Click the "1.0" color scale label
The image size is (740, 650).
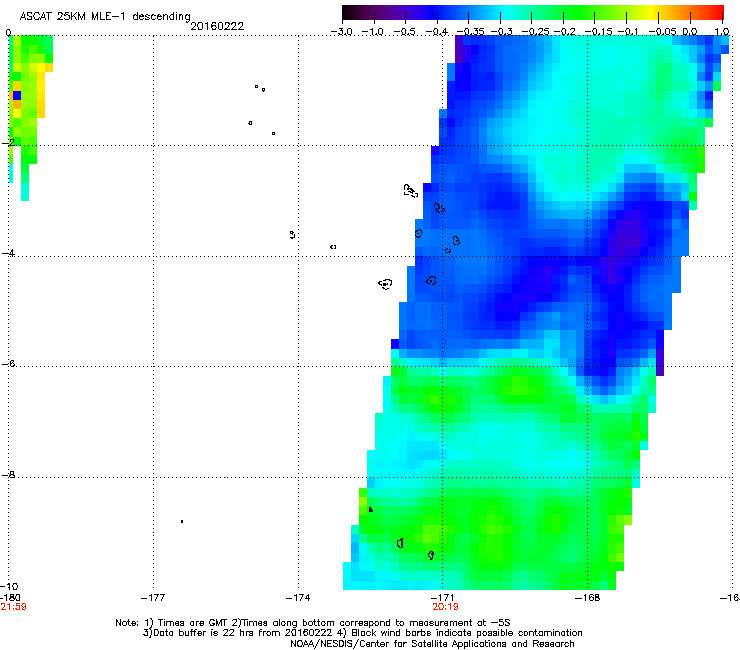(722, 32)
